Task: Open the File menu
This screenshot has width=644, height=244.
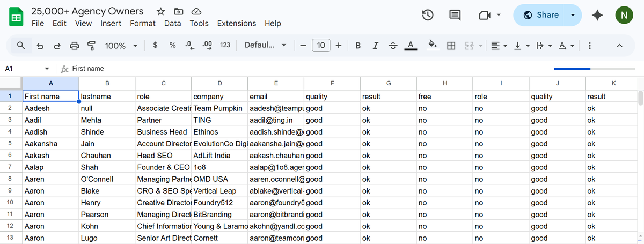Action: (x=38, y=23)
